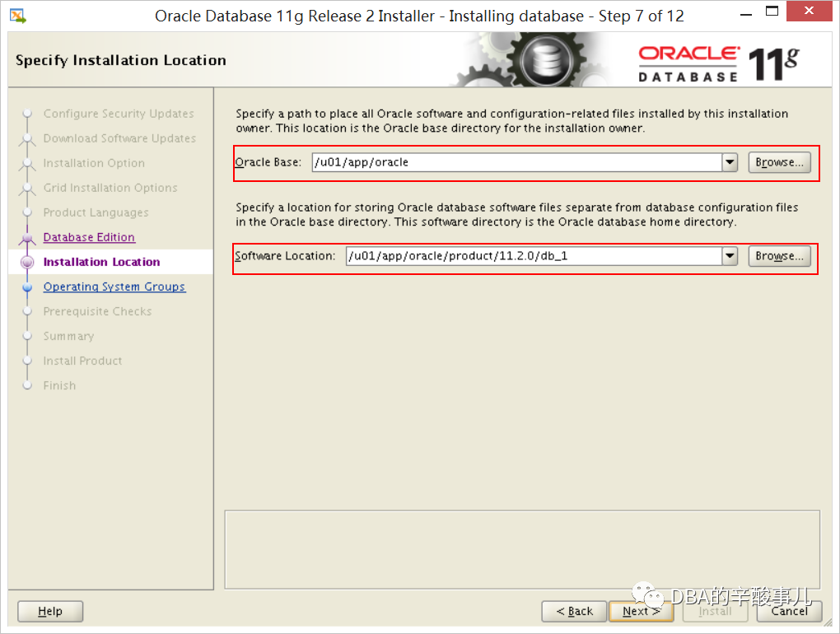Image resolution: width=840 pixels, height=634 pixels.
Task: Click the Prerequisite Checks step label
Action: click(x=97, y=311)
